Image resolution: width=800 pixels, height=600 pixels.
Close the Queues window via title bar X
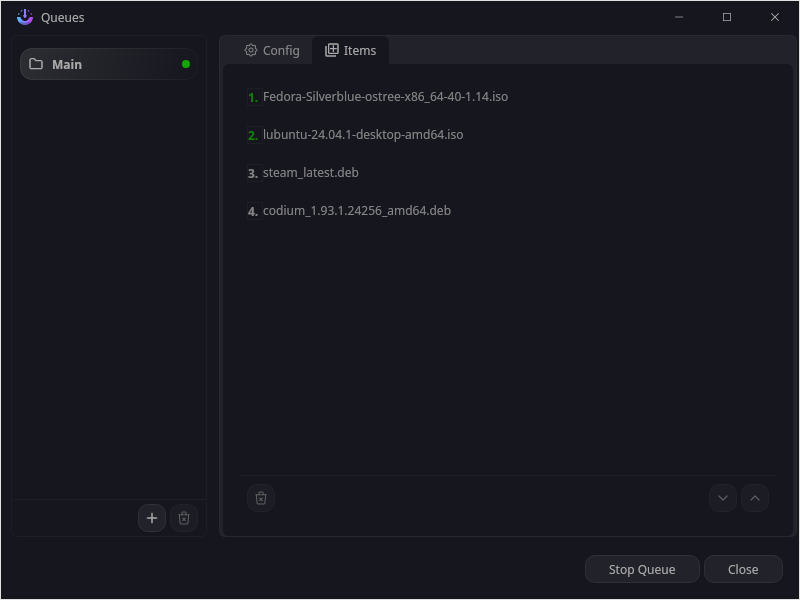[x=775, y=17]
